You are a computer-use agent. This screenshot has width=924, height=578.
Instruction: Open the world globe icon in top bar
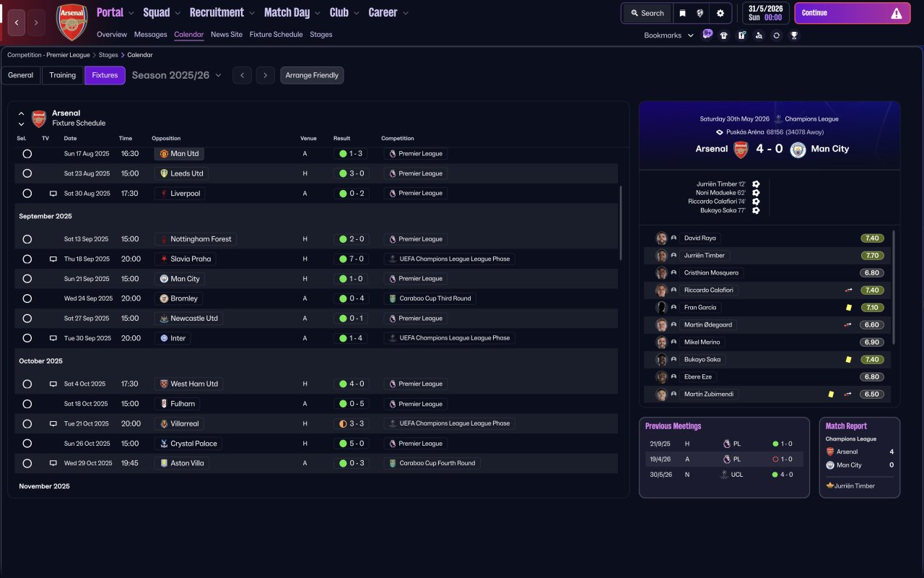click(699, 13)
